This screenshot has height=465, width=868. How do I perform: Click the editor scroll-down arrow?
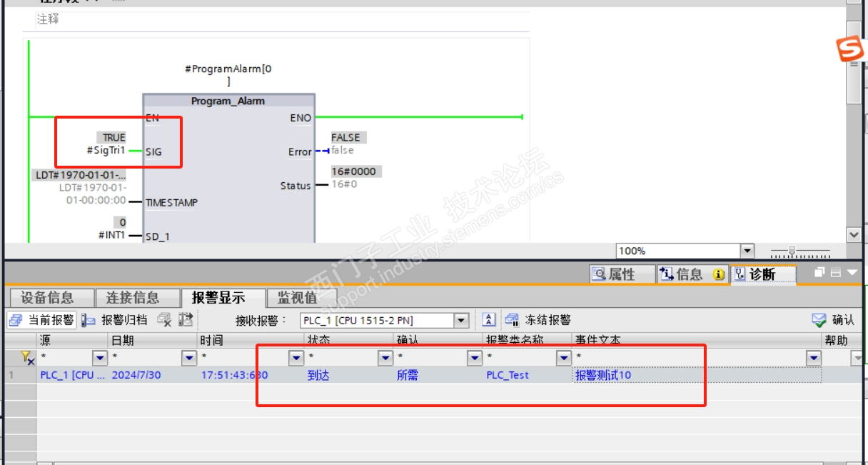(x=854, y=234)
